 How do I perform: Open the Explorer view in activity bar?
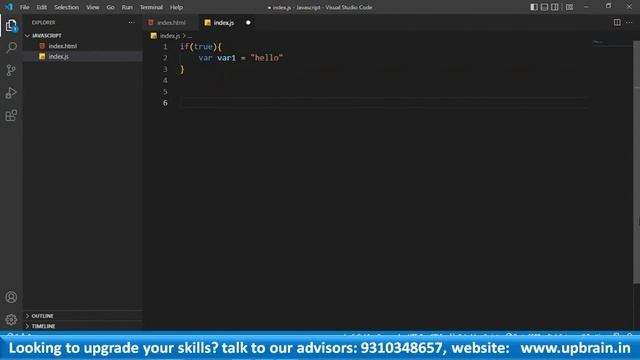pos(11,25)
